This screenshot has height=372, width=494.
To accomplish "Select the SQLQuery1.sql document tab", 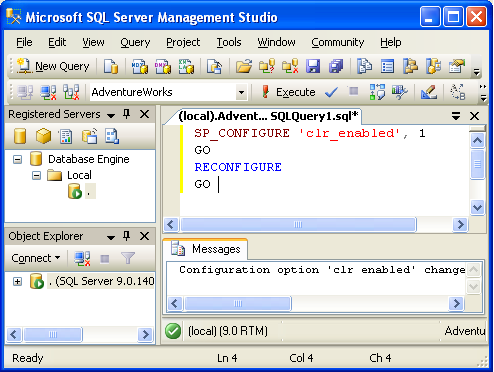I will tap(268, 116).
